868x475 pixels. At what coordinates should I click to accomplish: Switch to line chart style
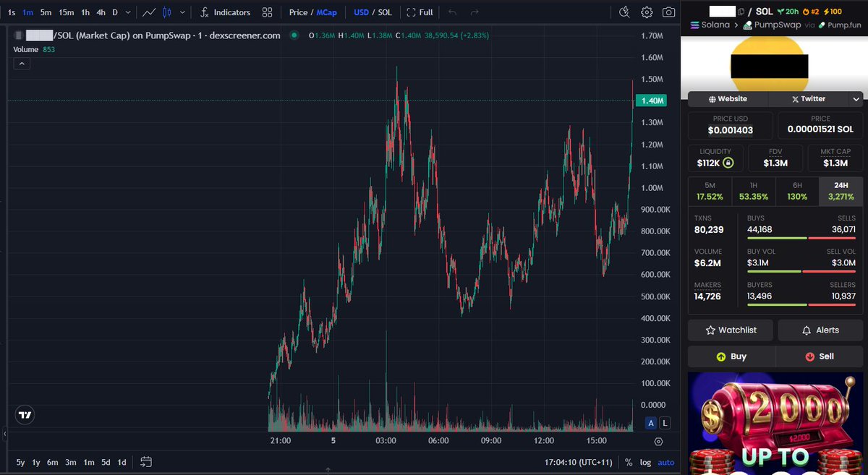coord(149,12)
